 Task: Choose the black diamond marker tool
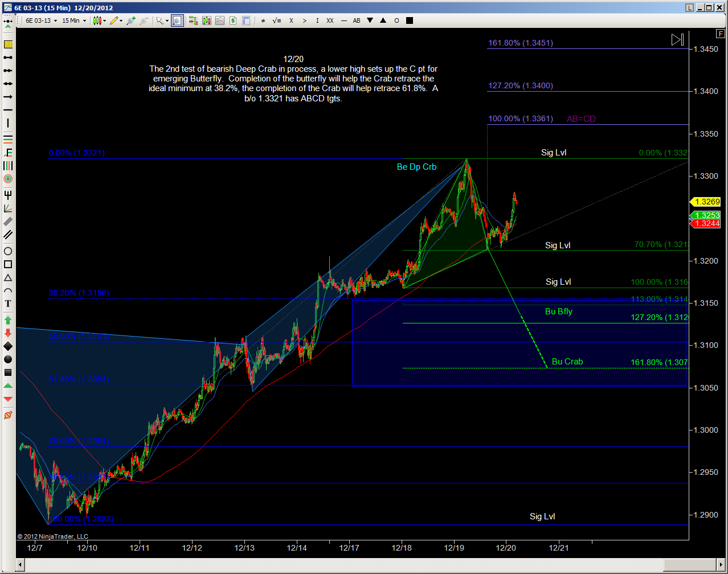(x=8, y=346)
